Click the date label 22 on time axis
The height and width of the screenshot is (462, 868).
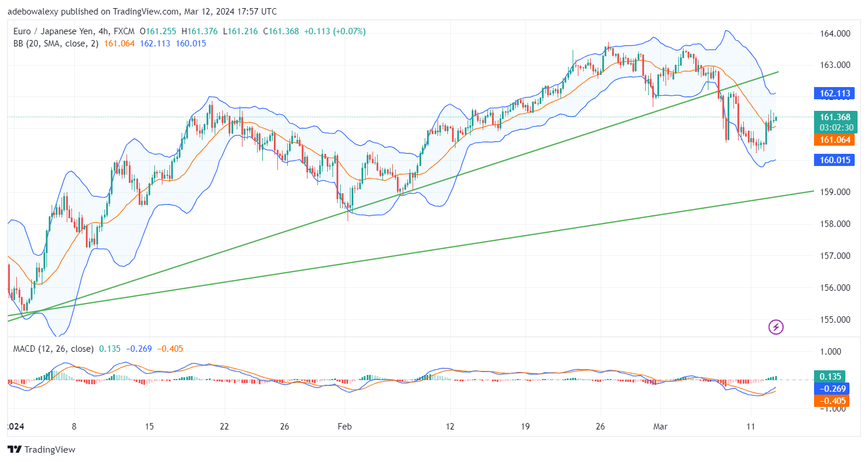point(225,425)
